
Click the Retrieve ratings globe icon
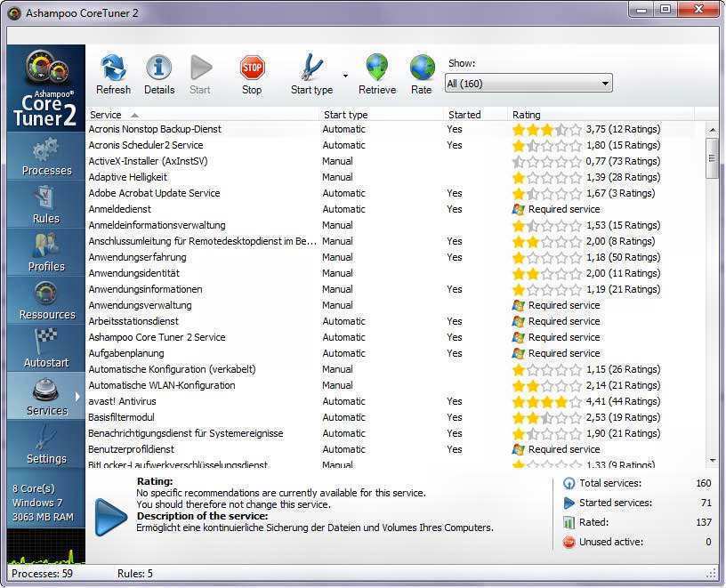pyautogui.click(x=377, y=68)
